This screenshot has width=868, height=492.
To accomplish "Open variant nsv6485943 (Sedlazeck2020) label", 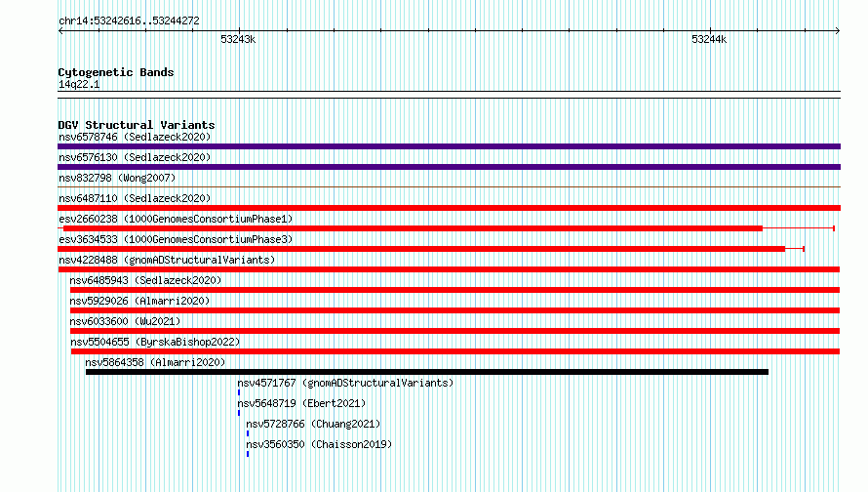I will 145,280.
